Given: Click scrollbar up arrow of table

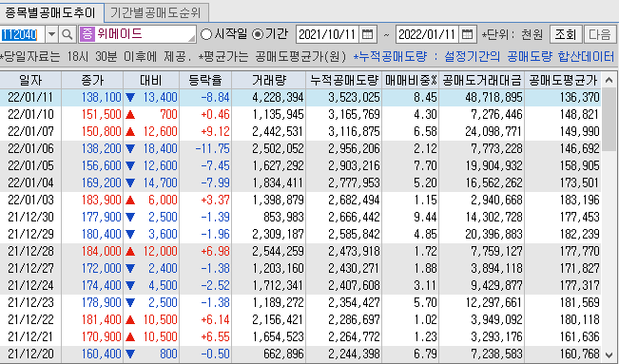Looking at the screenshot, I should [609, 80].
